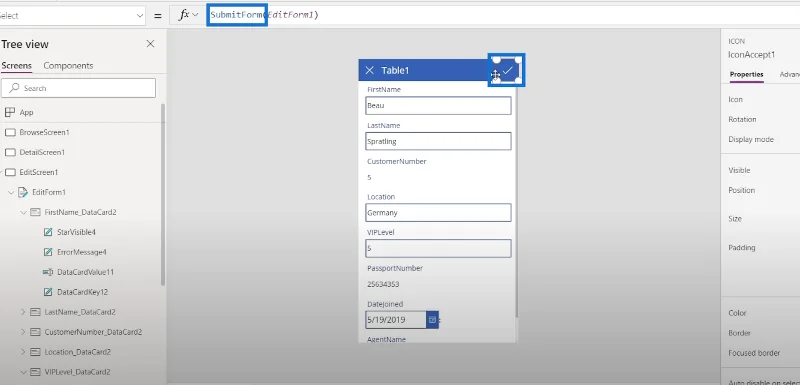Click the tree view Search field
The height and width of the screenshot is (385, 800).
[x=79, y=88]
